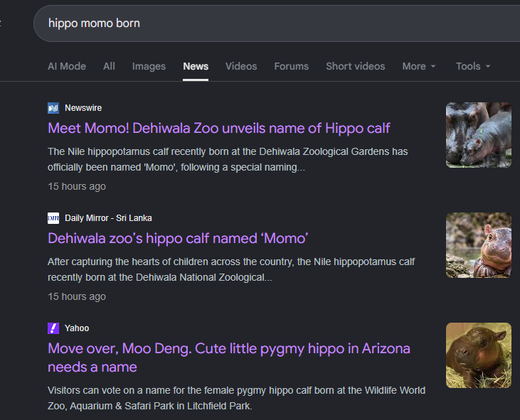Click the '15 hours ago' under Newswire article
Screen dimensions: 520x420
pyautogui.click(x=77, y=186)
